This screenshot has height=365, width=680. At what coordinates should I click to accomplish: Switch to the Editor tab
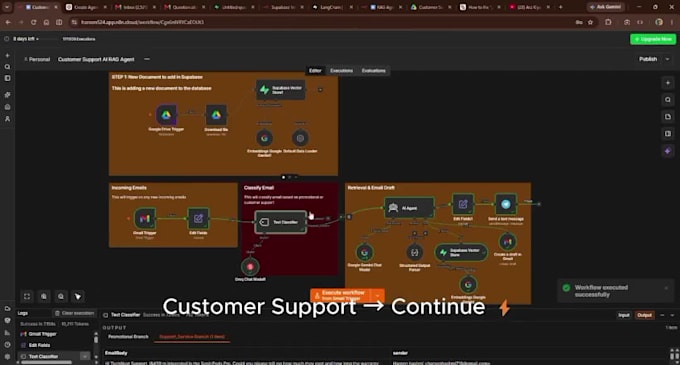pyautogui.click(x=315, y=71)
